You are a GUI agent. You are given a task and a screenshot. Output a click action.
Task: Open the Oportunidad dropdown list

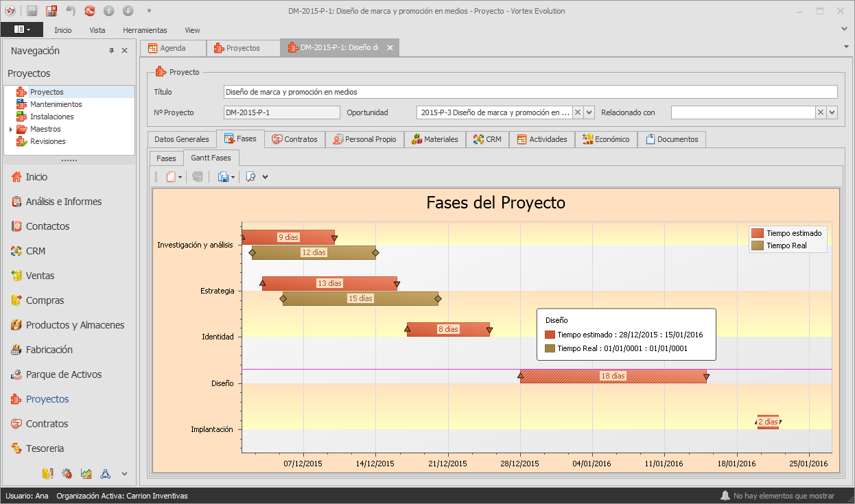coord(589,112)
